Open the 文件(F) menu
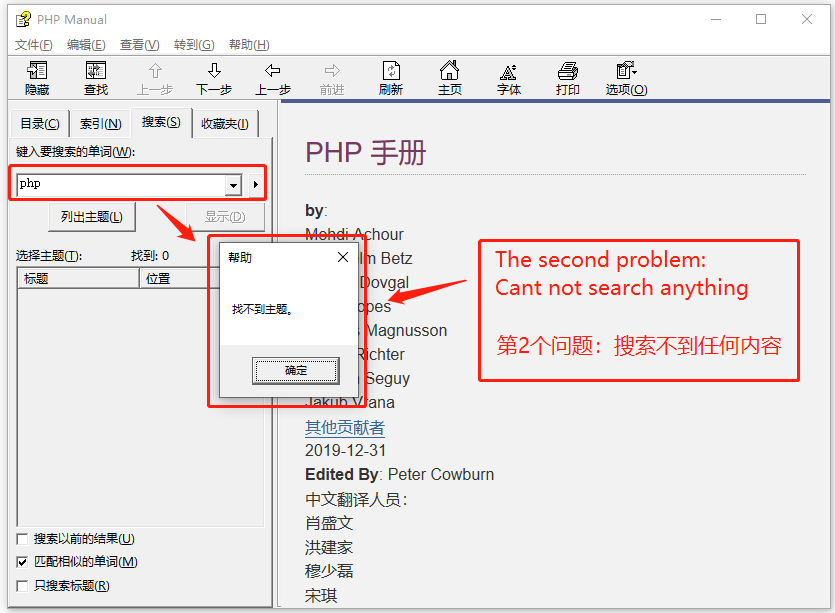The width and height of the screenshot is (835, 613). pos(34,45)
